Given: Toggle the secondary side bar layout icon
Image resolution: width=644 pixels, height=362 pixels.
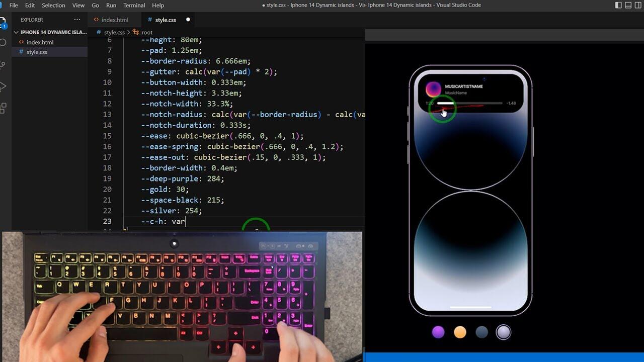Looking at the screenshot, I should coord(637,5).
